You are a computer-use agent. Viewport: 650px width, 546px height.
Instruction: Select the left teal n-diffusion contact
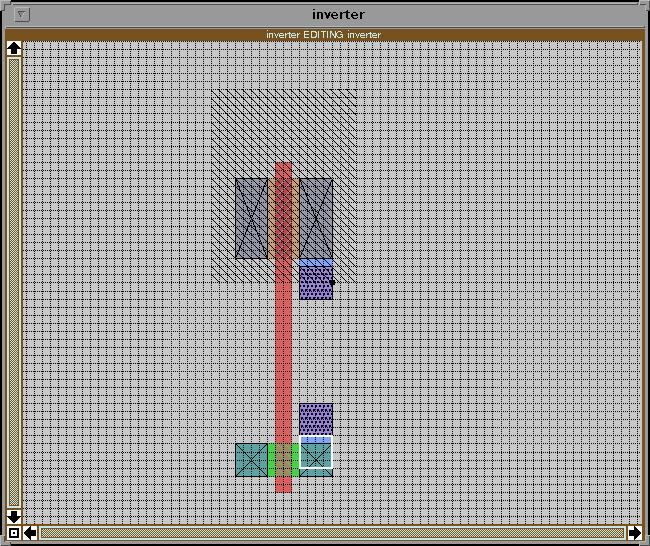click(251, 460)
